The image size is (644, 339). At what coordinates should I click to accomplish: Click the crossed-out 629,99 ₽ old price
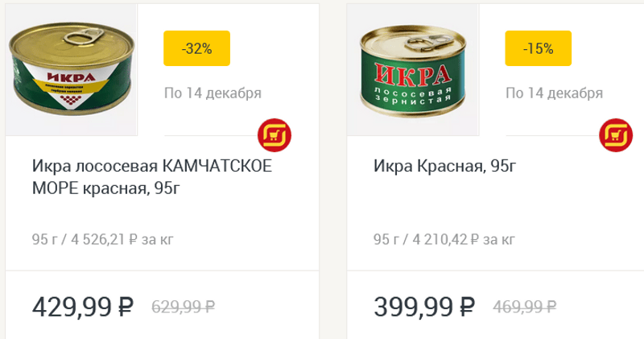click(184, 307)
